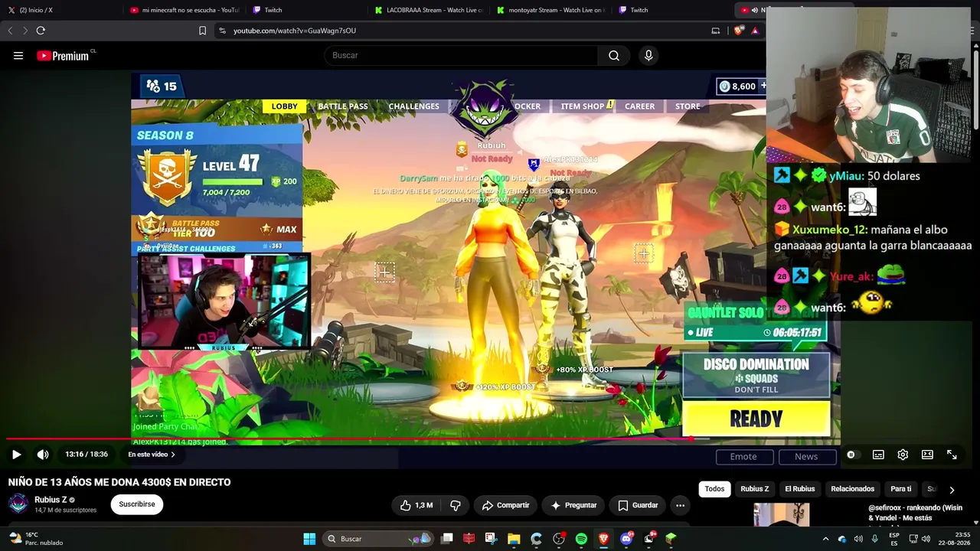Show hidden system tray icons

[x=825, y=539]
